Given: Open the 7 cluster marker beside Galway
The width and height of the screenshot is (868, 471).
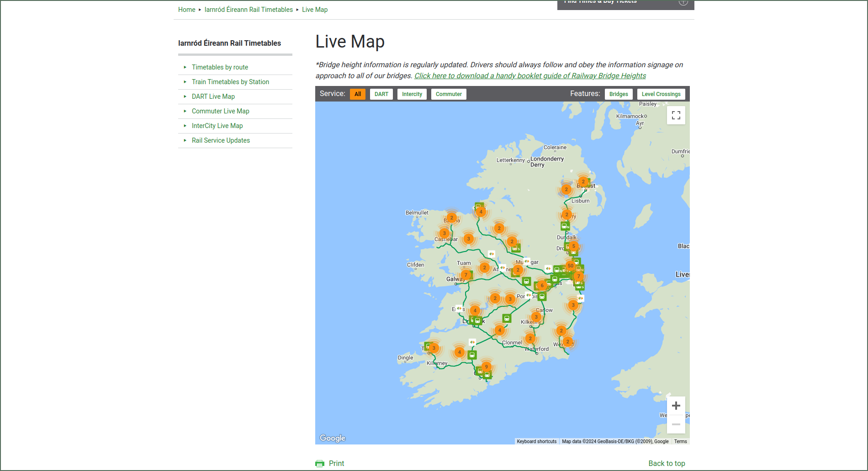Looking at the screenshot, I should click(x=466, y=275).
